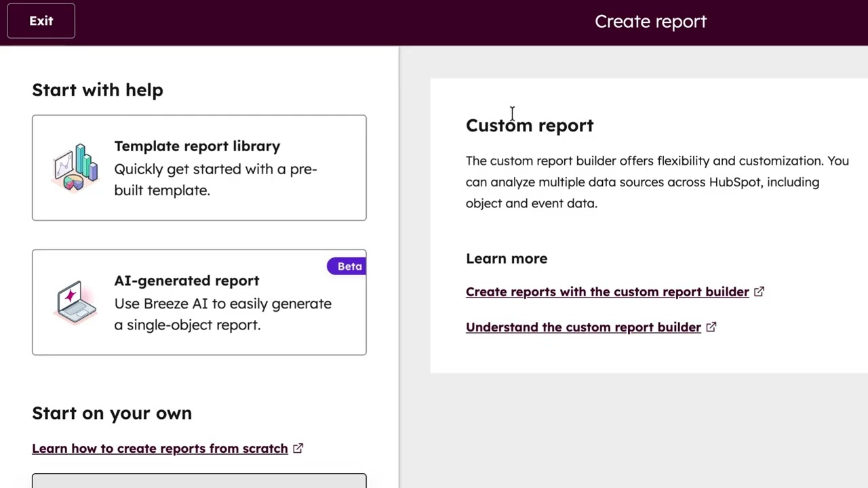Click the Learn more heading
This screenshot has width=868, height=488.
507,259
